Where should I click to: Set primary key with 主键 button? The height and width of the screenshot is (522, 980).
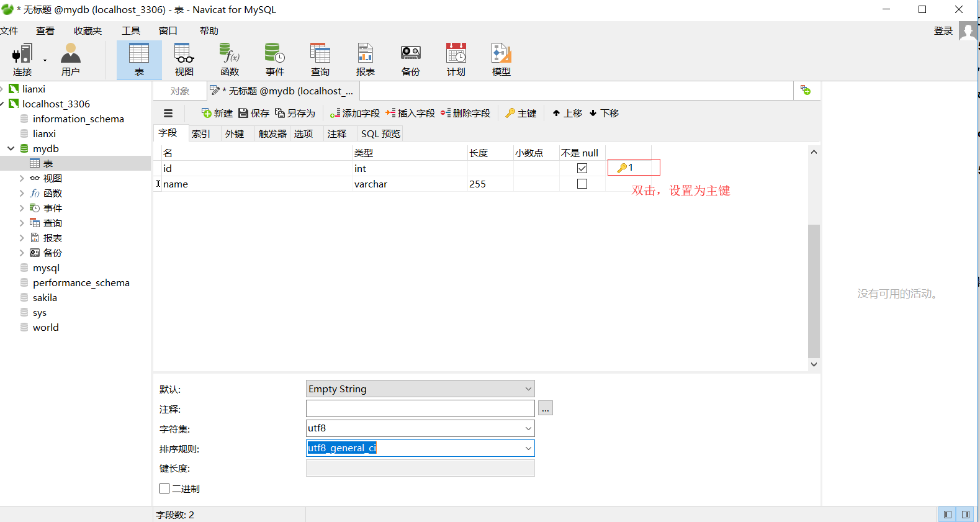coord(521,113)
